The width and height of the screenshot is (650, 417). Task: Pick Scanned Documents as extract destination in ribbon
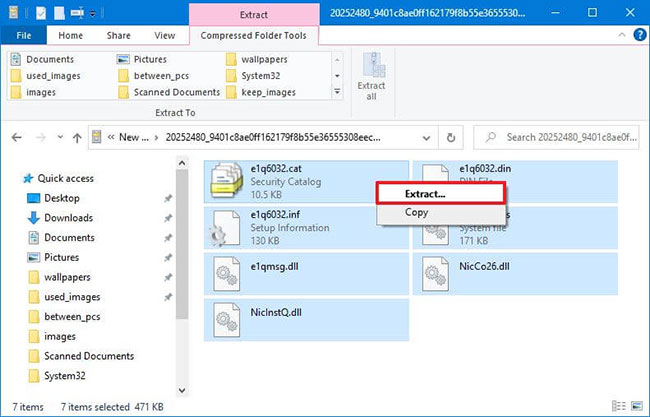(x=171, y=93)
